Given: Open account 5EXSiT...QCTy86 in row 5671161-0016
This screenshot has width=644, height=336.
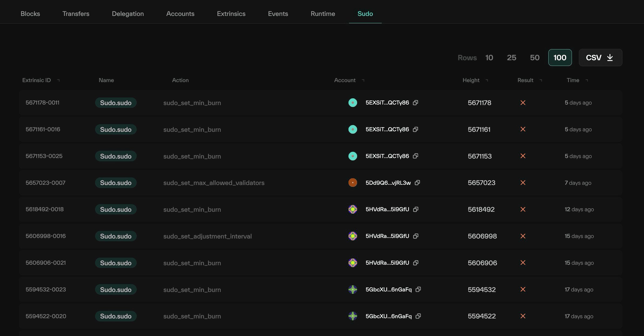Looking at the screenshot, I should [x=387, y=129].
